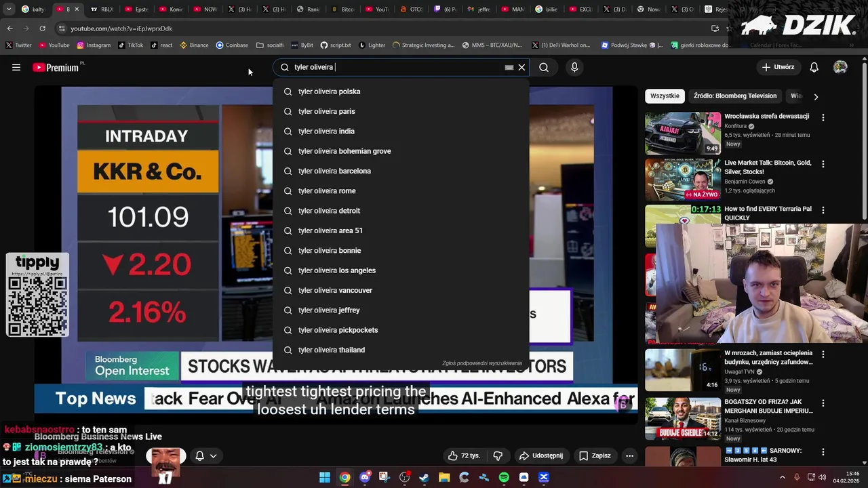
Task: Open the channel notification bell dropdown
Action: coord(206,456)
